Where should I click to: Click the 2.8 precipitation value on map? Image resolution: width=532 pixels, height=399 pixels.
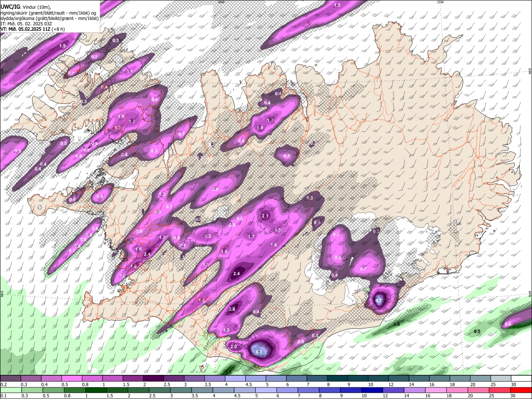232,309
